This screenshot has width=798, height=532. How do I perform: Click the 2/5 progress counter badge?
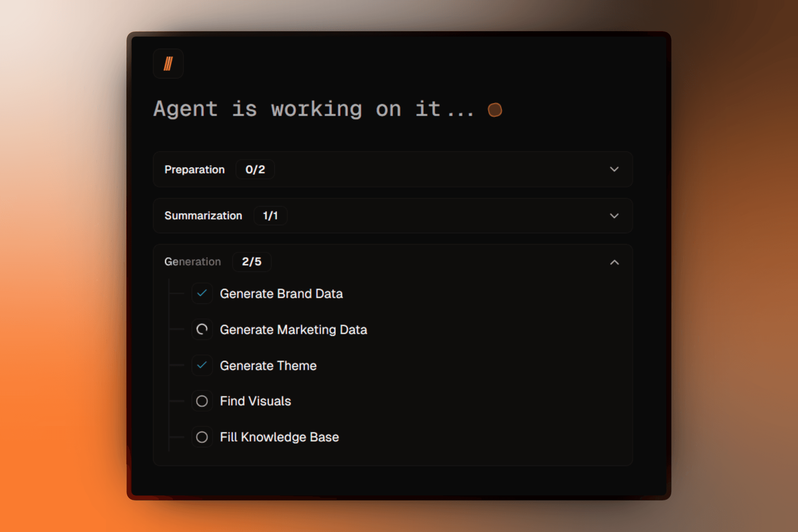coord(251,262)
